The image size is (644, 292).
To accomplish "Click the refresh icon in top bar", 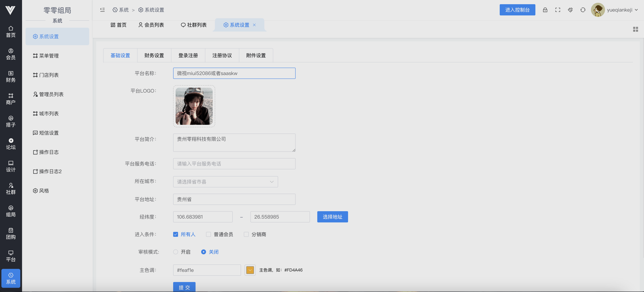I will tap(583, 10).
